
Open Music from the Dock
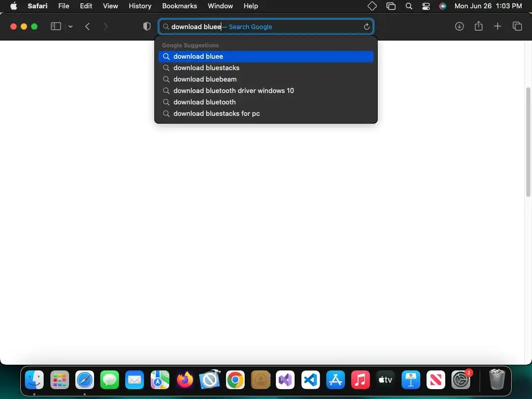pyautogui.click(x=361, y=380)
